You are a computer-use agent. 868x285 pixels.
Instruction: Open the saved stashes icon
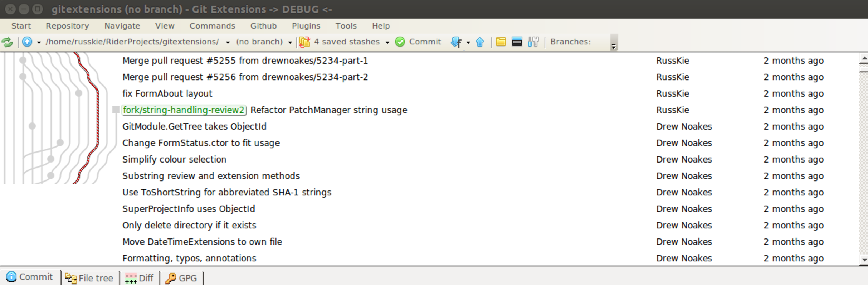pos(304,42)
